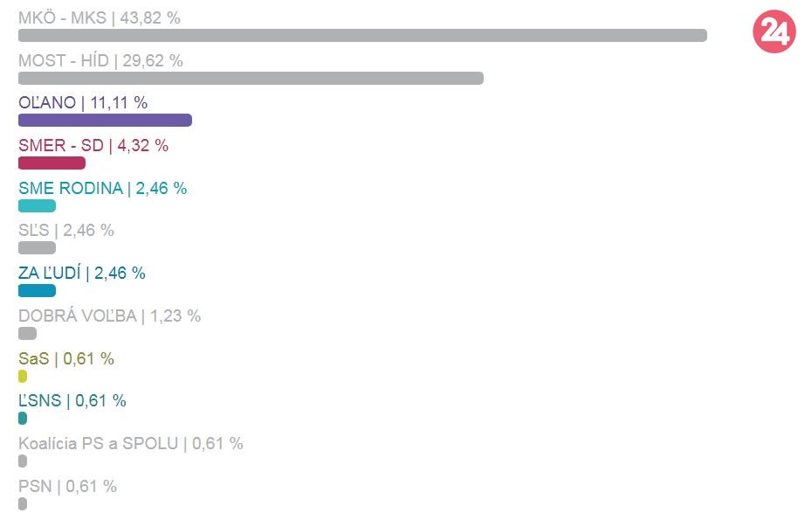Select the blue ZA ĽUDÍ bar
The width and height of the screenshot is (812, 520).
tap(37, 291)
